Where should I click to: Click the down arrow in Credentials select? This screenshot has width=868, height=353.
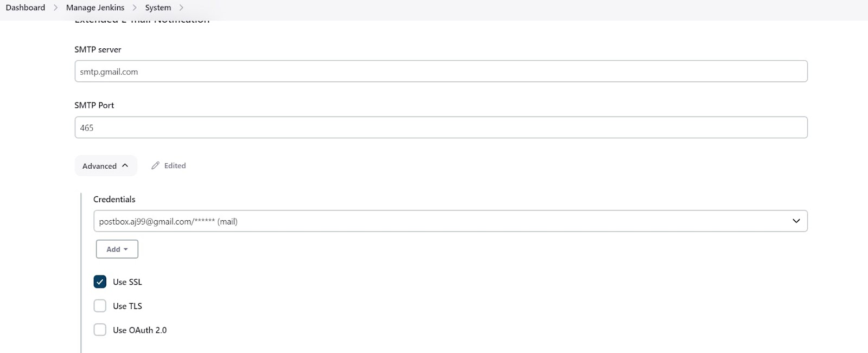(796, 221)
